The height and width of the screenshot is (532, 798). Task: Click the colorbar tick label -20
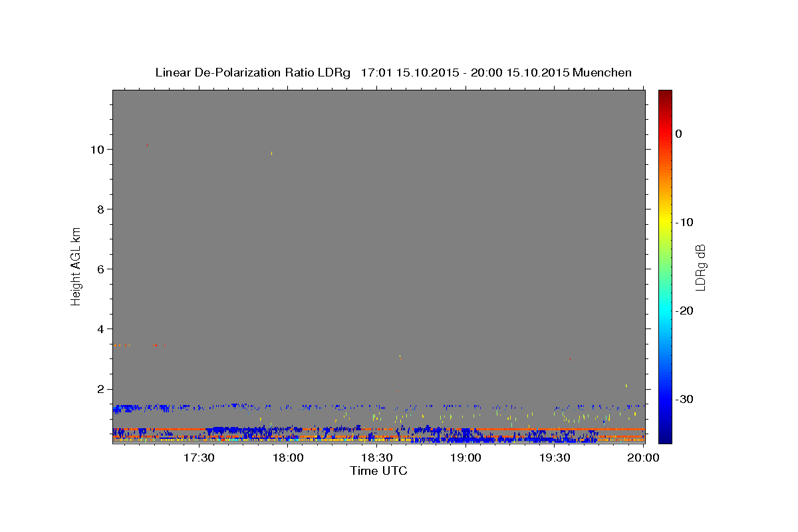tap(684, 311)
